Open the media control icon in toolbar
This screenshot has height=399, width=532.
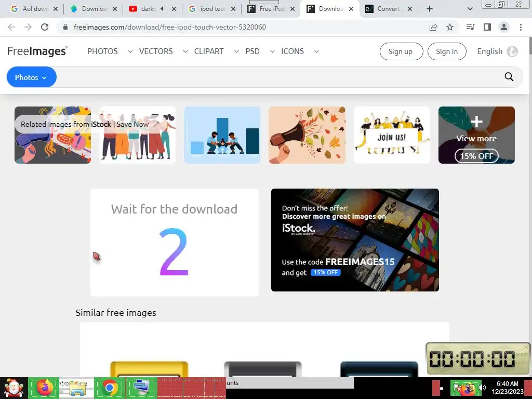470,27
